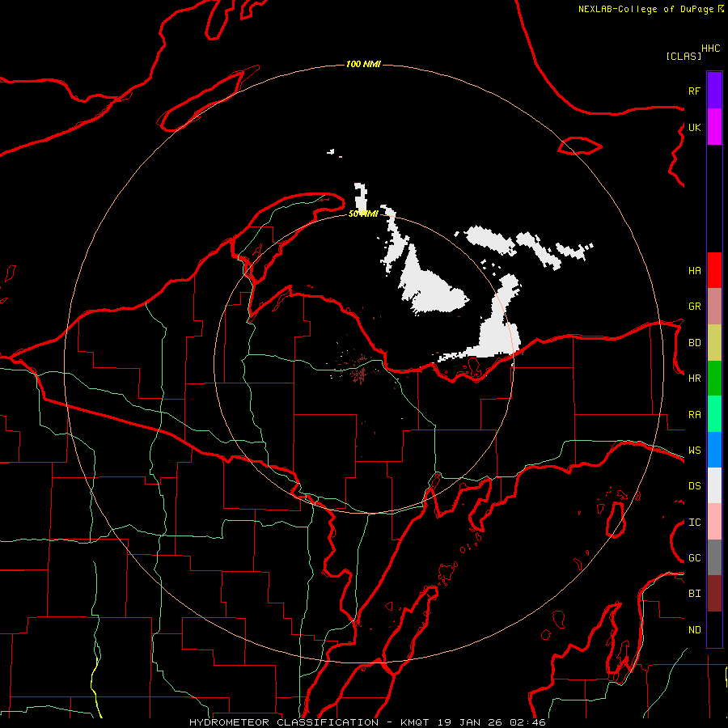728x728 pixels.
Task: Click the DS white legend swatch
Action: click(x=714, y=485)
